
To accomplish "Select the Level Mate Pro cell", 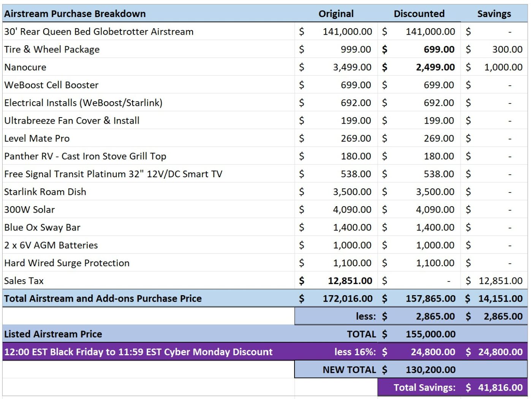I will [37, 138].
